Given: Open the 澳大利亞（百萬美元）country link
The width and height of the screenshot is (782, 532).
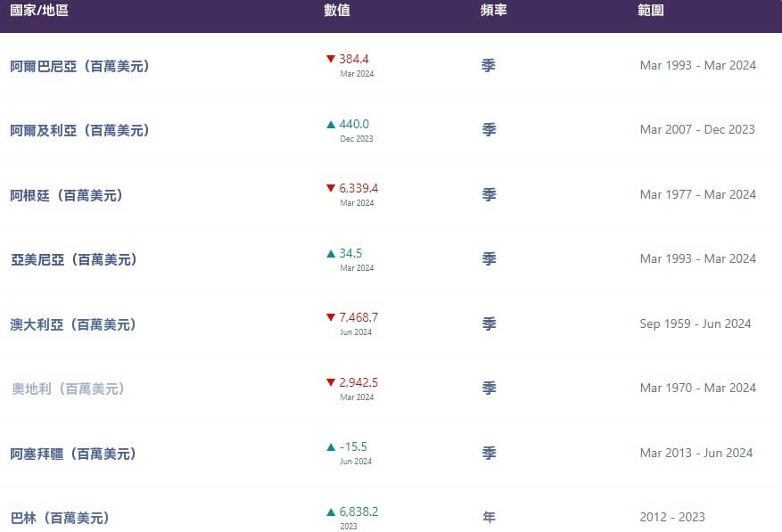Looking at the screenshot, I should [x=73, y=324].
